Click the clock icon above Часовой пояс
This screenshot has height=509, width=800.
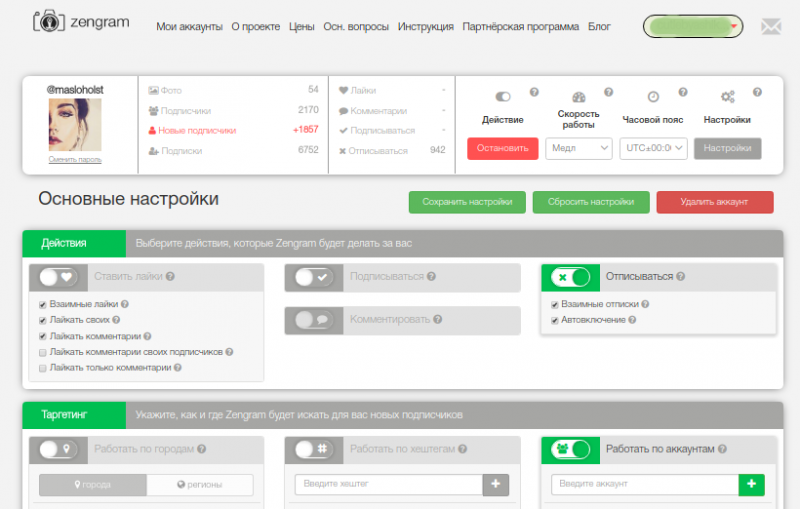[x=652, y=97]
